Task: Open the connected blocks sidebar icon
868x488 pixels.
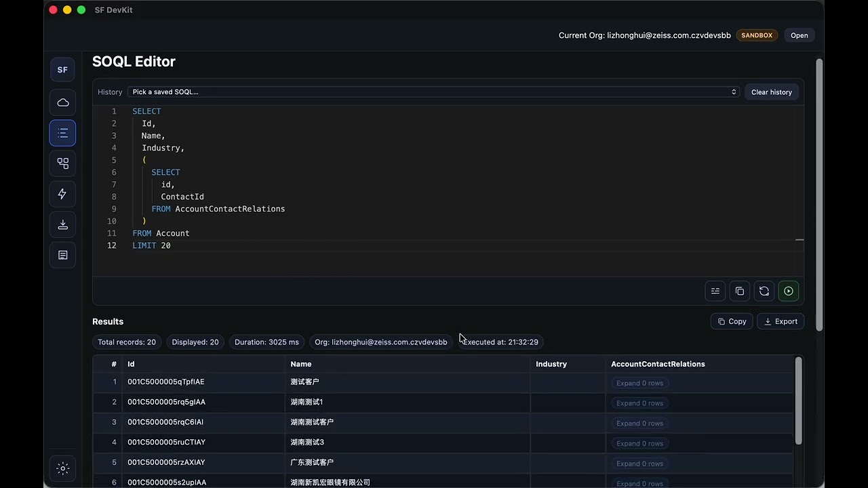Action: (x=62, y=163)
